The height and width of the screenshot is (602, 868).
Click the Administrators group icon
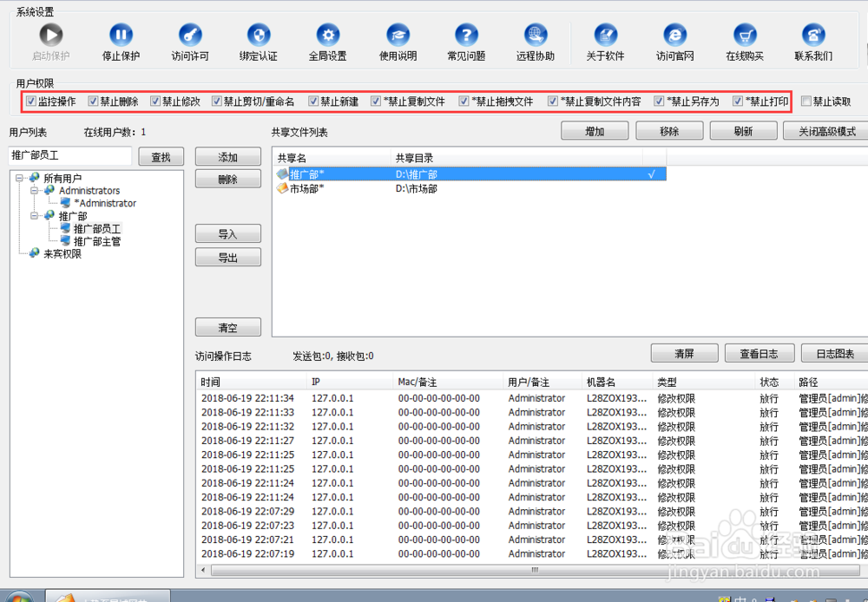tap(49, 190)
